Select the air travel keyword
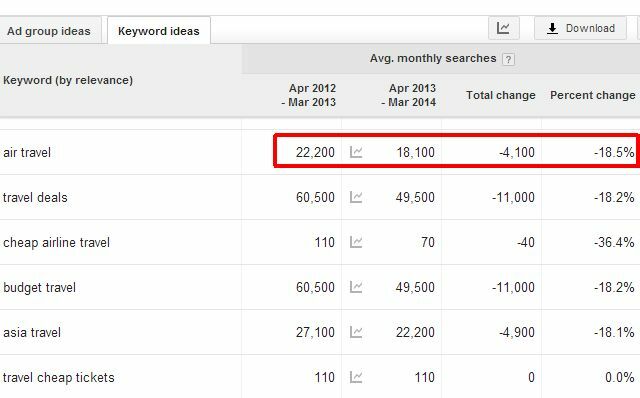This screenshot has height=398, width=640. 27,153
